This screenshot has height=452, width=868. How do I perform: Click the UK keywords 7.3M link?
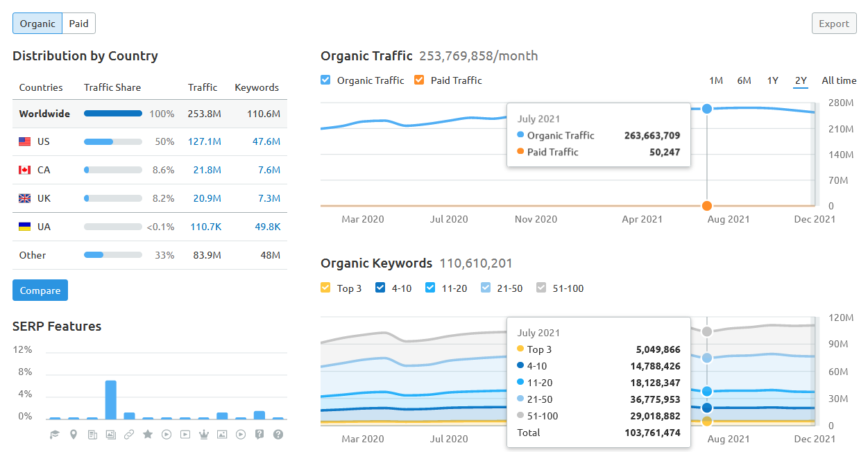(x=269, y=198)
